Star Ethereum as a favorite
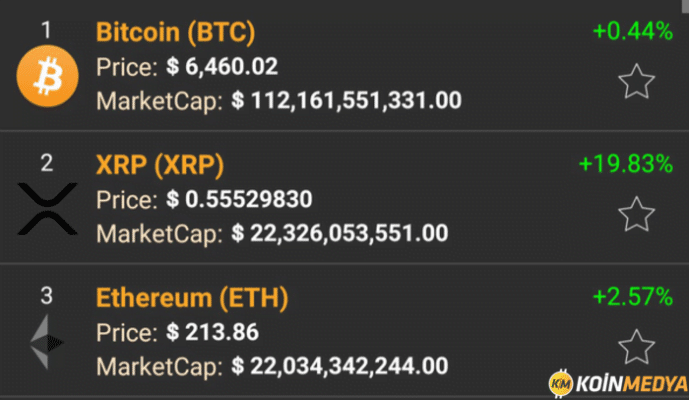 [636, 346]
